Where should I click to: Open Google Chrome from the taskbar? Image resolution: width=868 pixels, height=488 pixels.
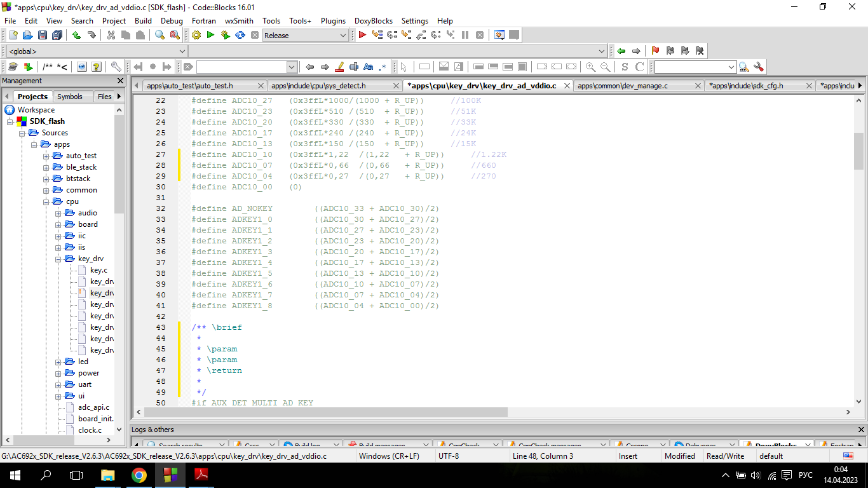pyautogui.click(x=139, y=475)
